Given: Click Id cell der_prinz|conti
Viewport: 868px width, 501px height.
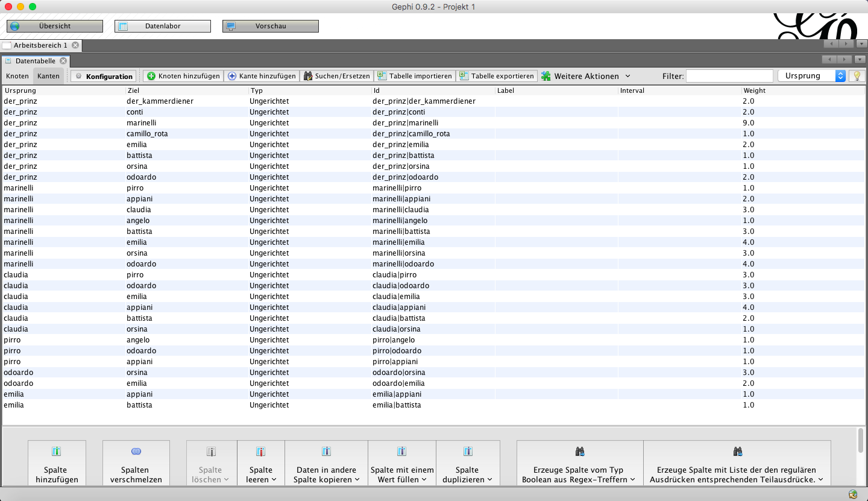Looking at the screenshot, I should [433, 112].
